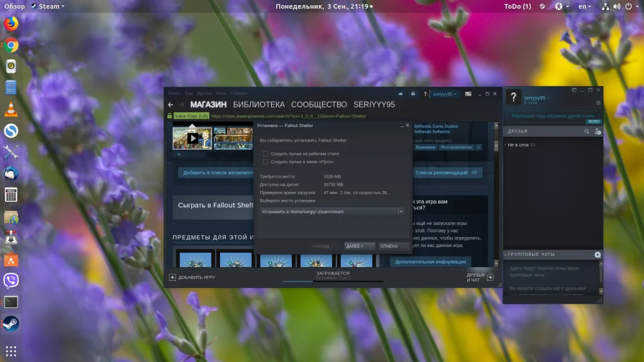Open the СООБЩЕСТВО tab
The height and width of the screenshot is (362, 644).
[319, 105]
